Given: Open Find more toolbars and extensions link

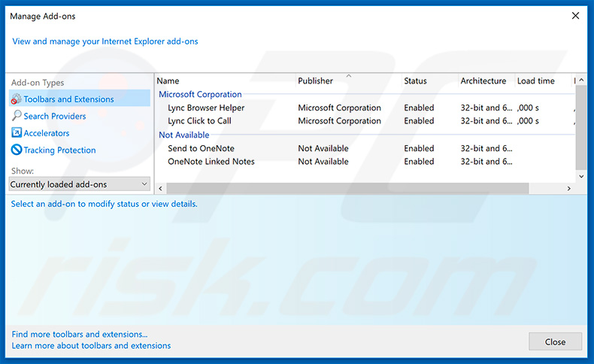Looking at the screenshot, I should click(80, 334).
